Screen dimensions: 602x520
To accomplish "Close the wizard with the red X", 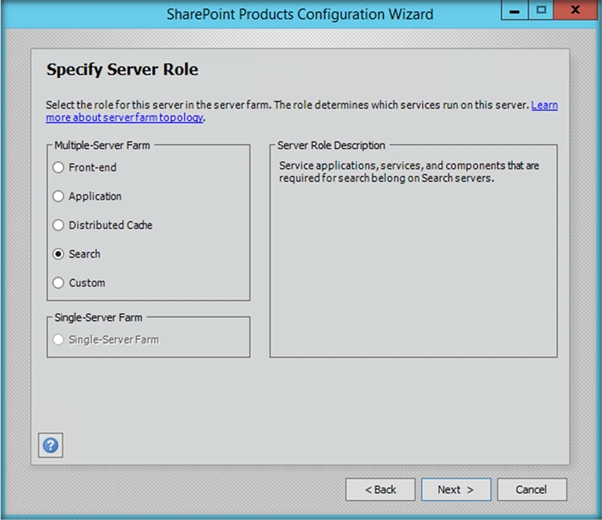I will click(x=576, y=10).
